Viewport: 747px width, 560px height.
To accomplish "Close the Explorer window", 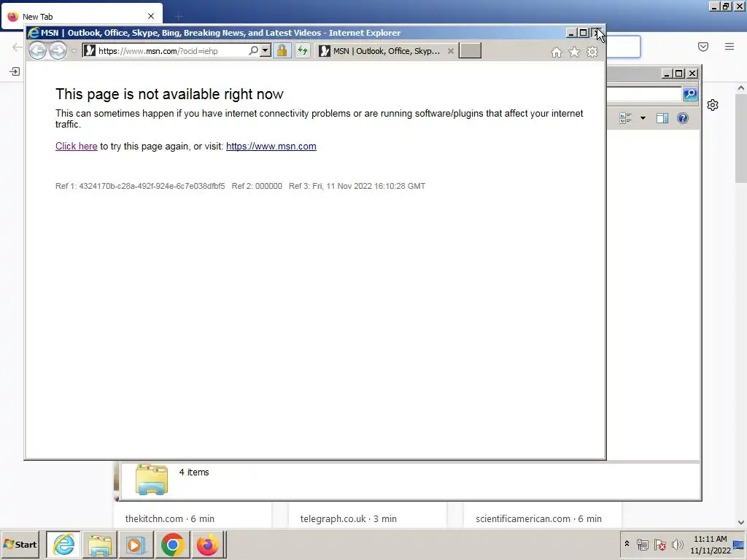I will pos(692,74).
